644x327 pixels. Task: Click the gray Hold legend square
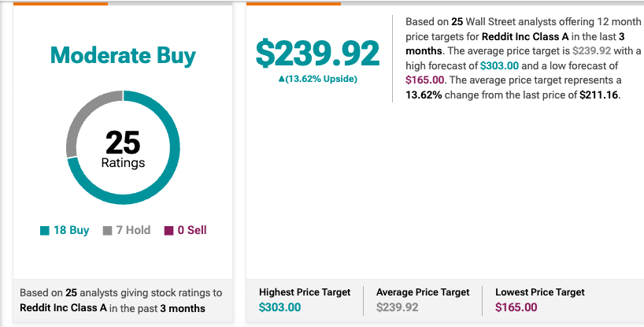pos(108,231)
